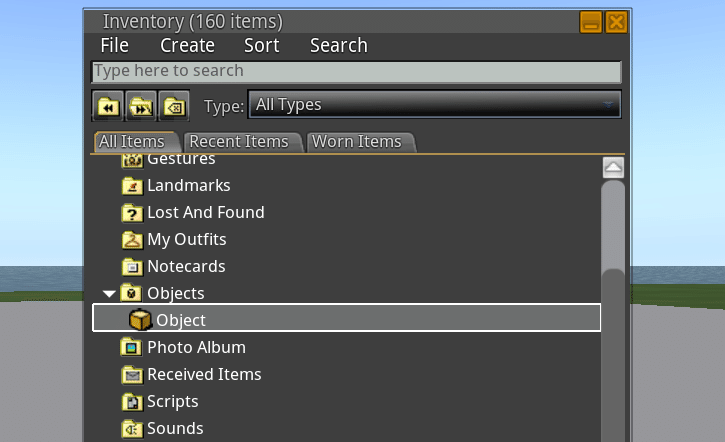Click the Received Items folder icon

[131, 375]
